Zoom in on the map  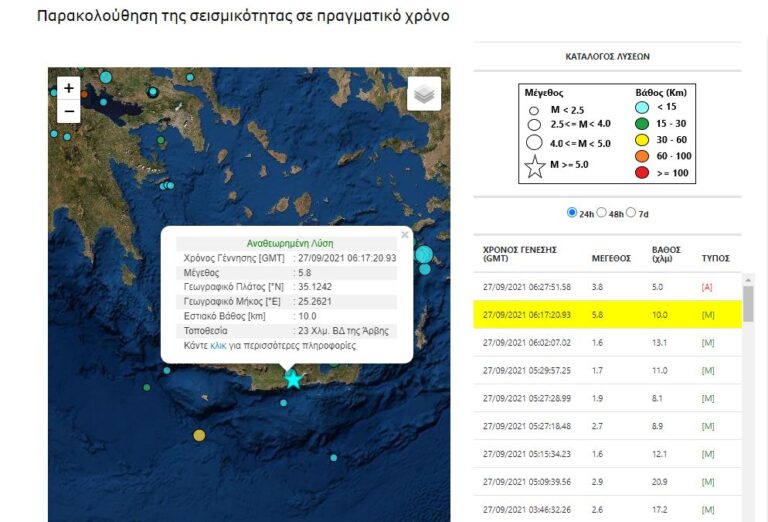68,88
